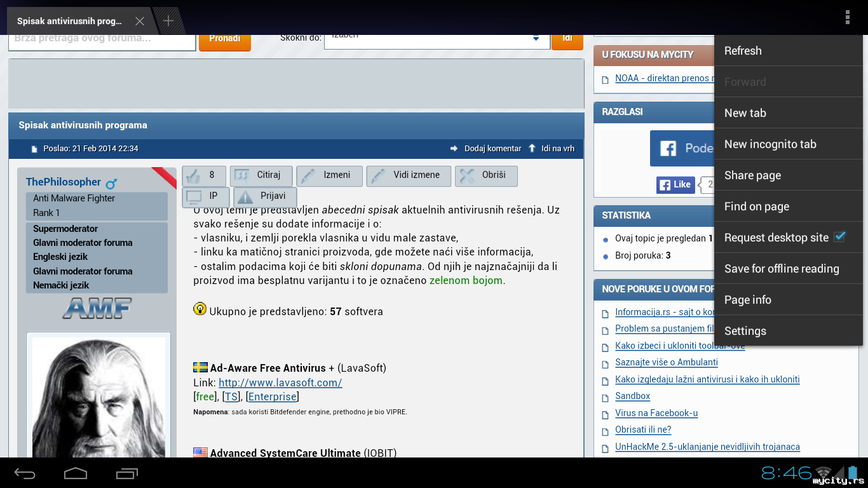Jump to top via Idi na vrh
The image size is (868, 488).
tap(557, 149)
